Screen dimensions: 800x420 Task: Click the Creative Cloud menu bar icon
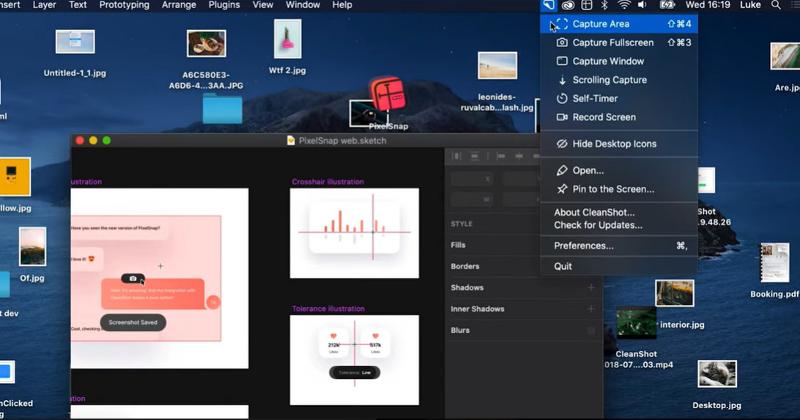click(568, 5)
